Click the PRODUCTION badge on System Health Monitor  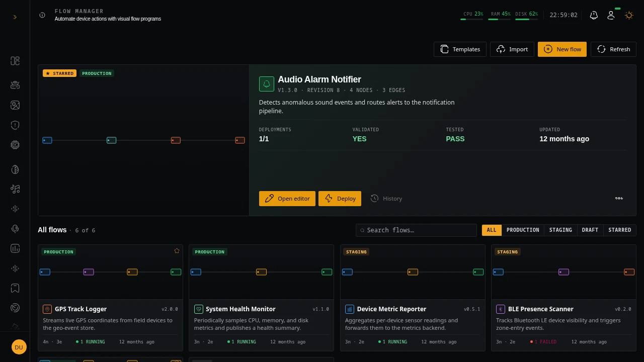(210, 252)
